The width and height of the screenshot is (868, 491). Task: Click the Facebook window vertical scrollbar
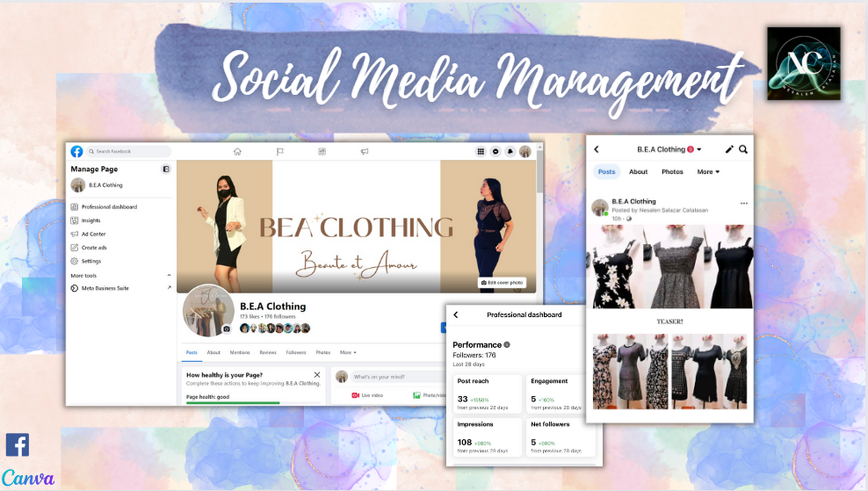pos(539,171)
